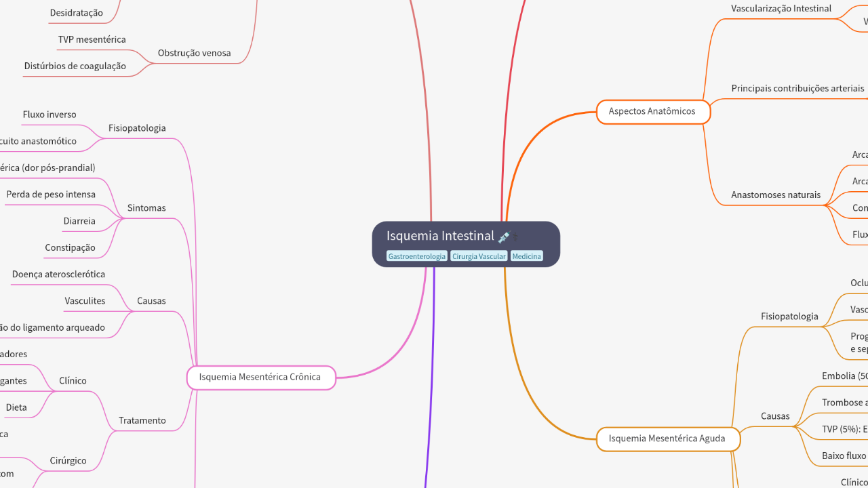The width and height of the screenshot is (868, 488).
Task: Click Fisiopatologia under Isquemia Mesentérica Aguda
Action: point(789,317)
